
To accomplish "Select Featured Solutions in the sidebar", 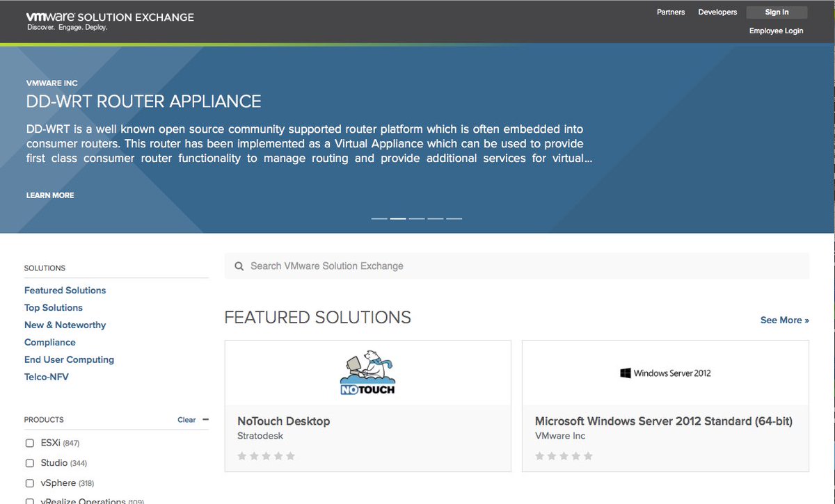I will tap(65, 291).
